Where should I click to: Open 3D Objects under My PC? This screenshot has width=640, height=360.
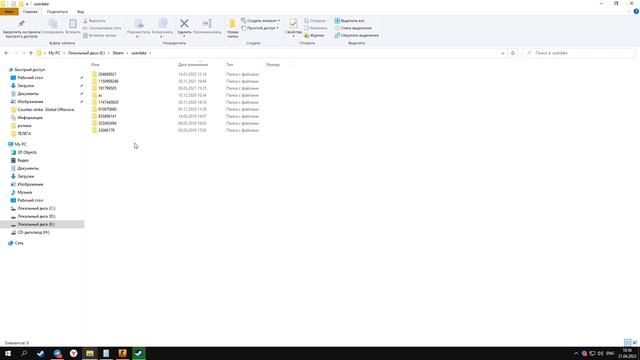(24, 152)
